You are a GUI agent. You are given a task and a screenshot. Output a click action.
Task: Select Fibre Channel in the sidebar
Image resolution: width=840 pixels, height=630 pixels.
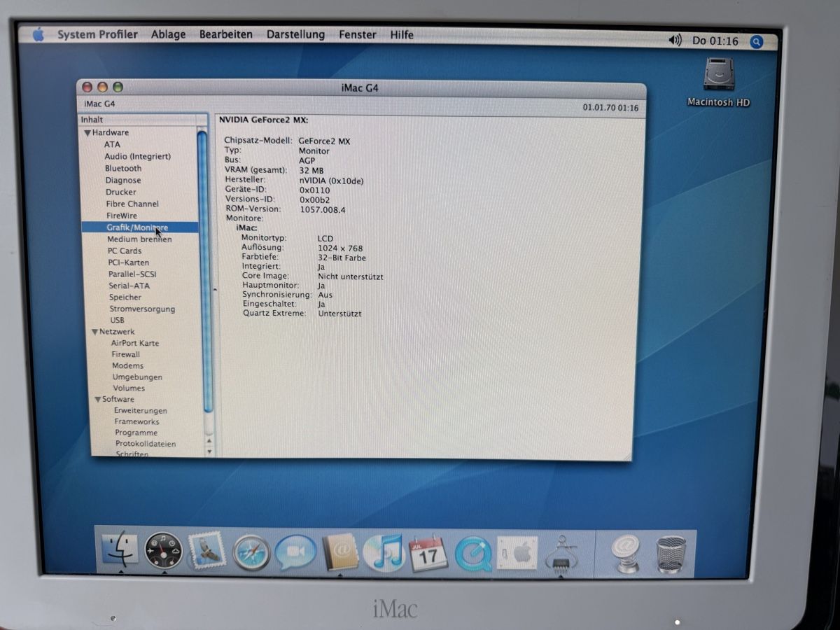[132, 204]
